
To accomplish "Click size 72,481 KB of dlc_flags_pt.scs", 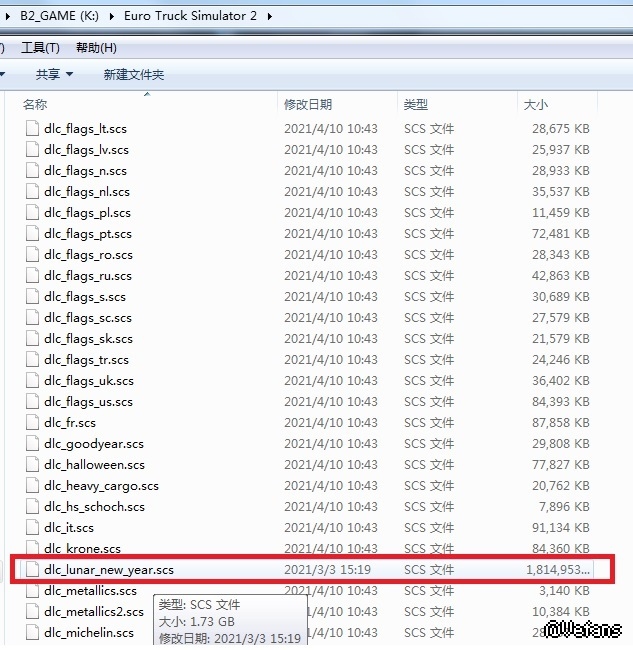I will (561, 234).
